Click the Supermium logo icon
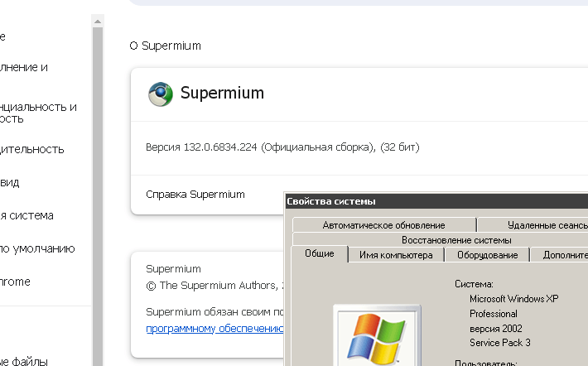 (x=161, y=94)
